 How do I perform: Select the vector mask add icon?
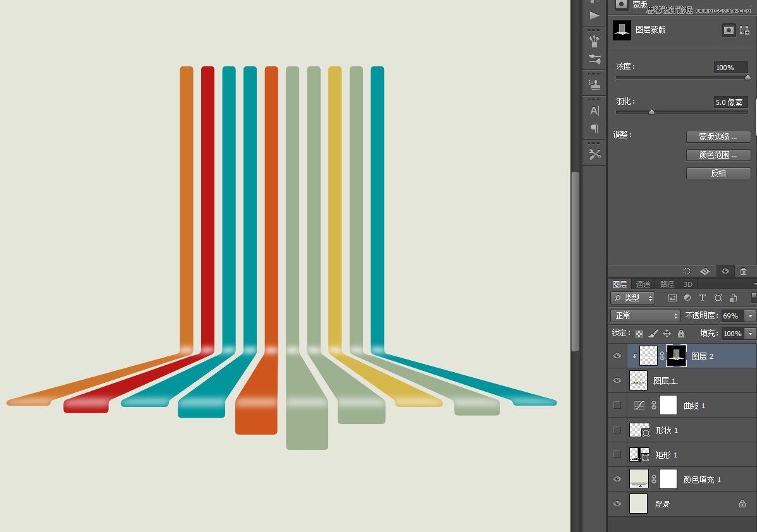(744, 30)
